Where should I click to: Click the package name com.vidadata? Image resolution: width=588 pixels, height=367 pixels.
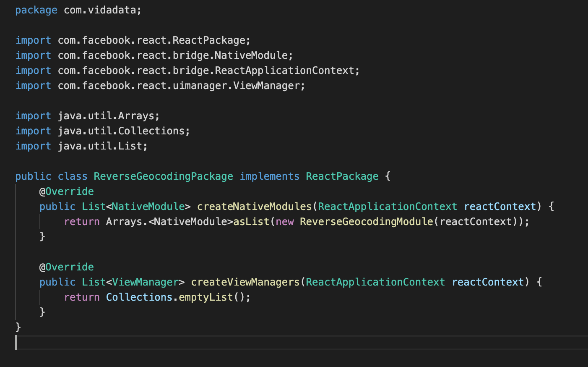[101, 10]
